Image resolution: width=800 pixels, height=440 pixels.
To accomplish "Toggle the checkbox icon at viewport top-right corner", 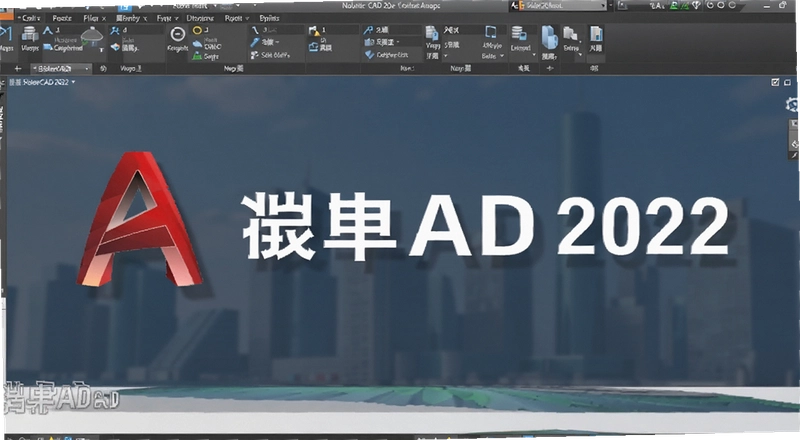I will pyautogui.click(x=776, y=82).
